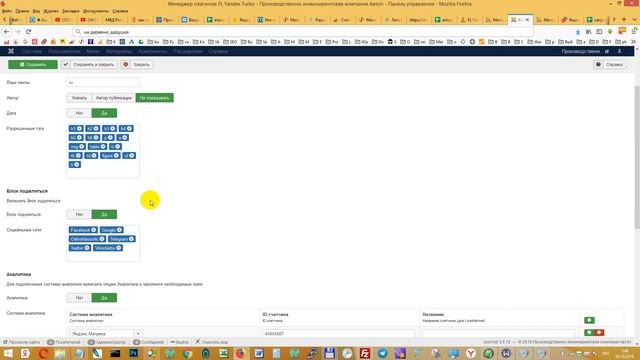Open the Система admin menu

pyautogui.click(x=31, y=51)
